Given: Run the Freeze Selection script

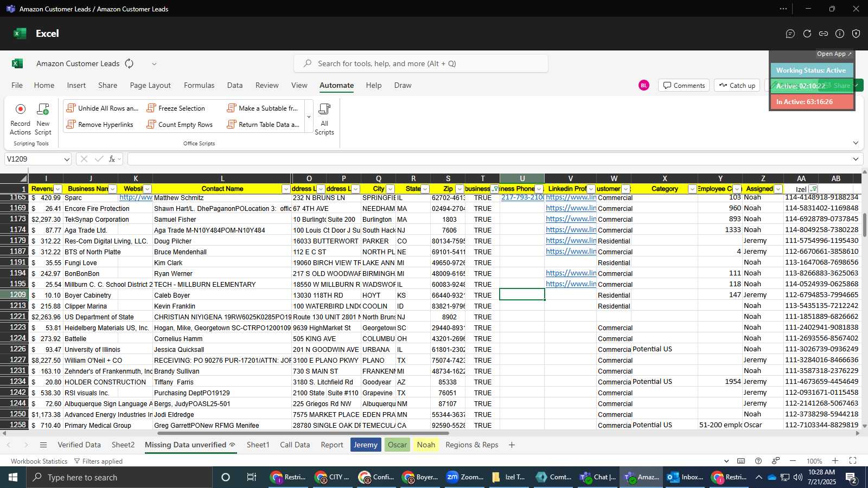Looking at the screenshot, I should tap(176, 108).
